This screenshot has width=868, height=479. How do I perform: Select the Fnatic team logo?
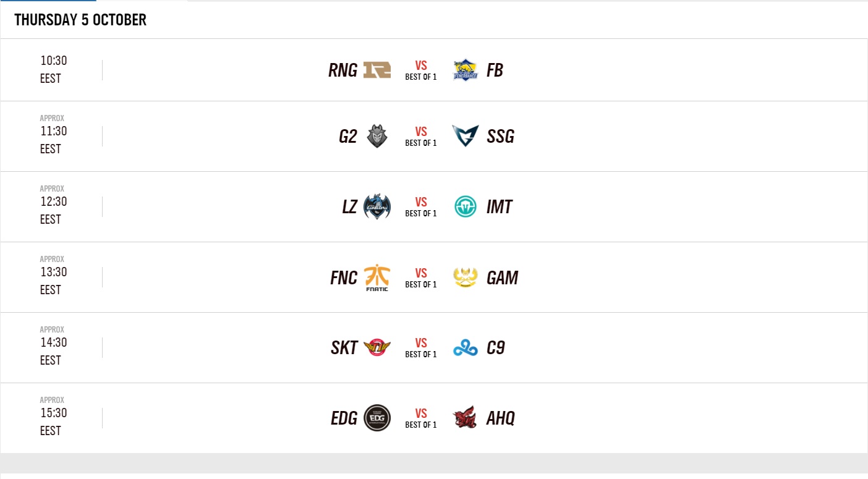[x=377, y=278]
